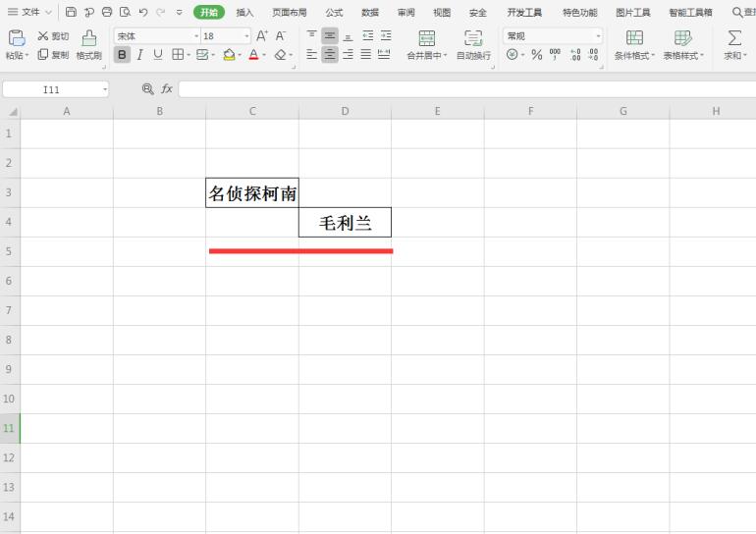Viewport: 756px width, 534px height.
Task: Click in the formula bar input
Action: tap(466, 89)
